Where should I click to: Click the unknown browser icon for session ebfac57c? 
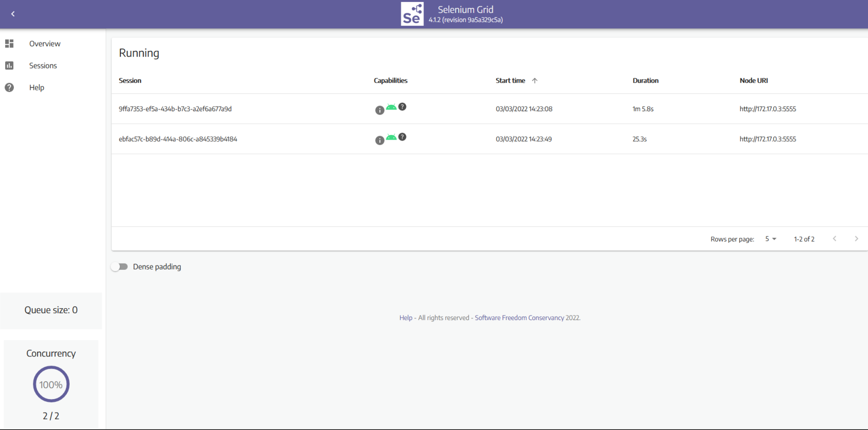(402, 137)
